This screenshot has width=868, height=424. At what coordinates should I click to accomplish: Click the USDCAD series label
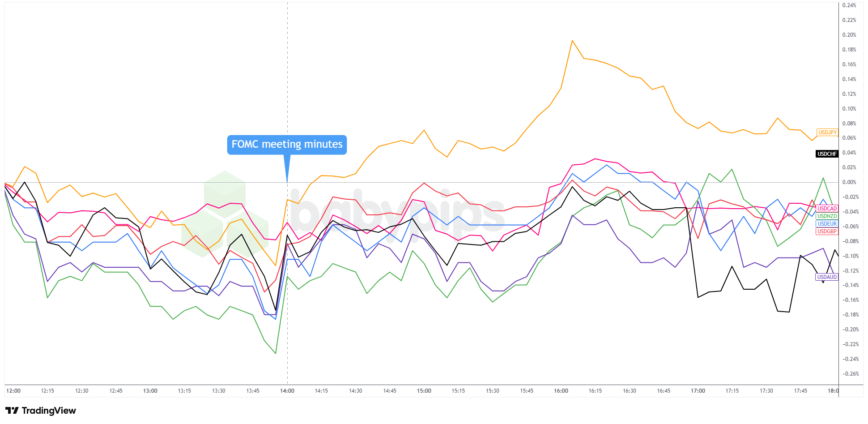(x=827, y=209)
